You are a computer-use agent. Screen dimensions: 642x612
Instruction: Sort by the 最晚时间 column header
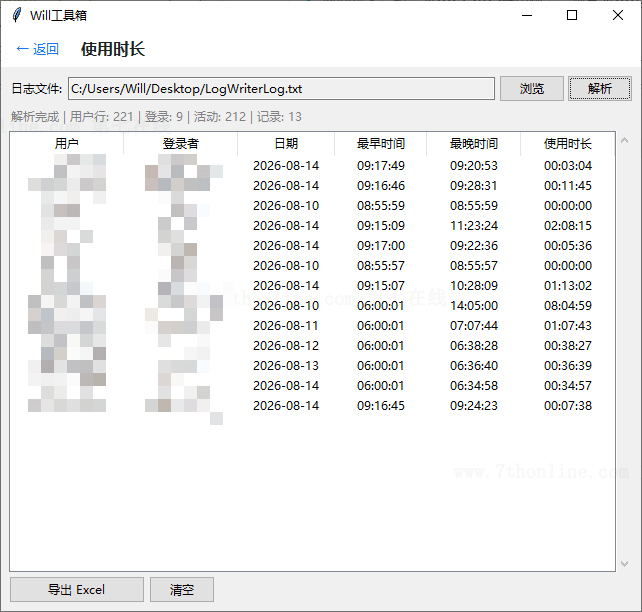(473, 144)
